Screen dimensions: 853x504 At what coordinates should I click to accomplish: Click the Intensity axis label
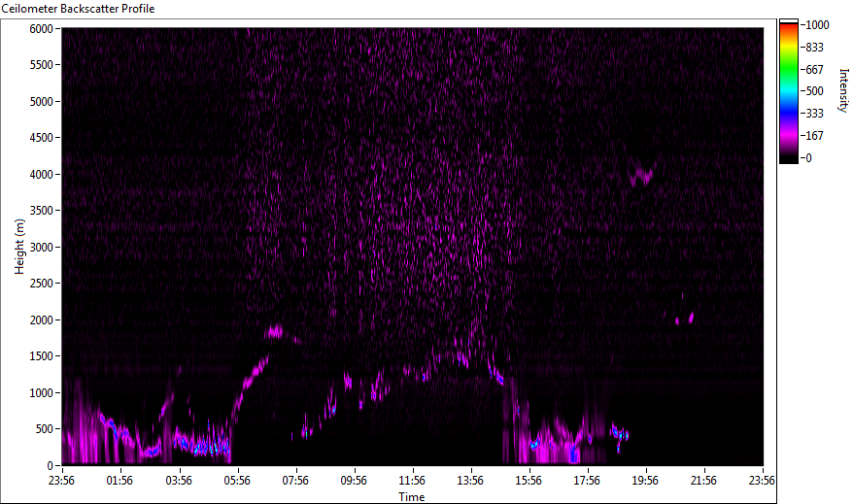[x=843, y=90]
